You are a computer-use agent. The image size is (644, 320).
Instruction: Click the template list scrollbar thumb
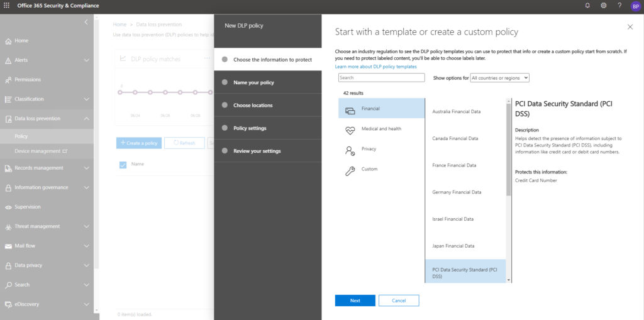509,150
